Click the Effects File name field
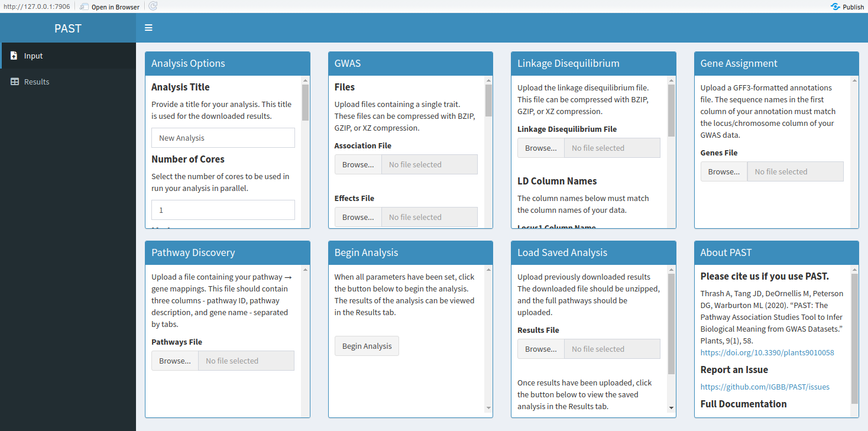The height and width of the screenshot is (431, 868). (x=429, y=217)
